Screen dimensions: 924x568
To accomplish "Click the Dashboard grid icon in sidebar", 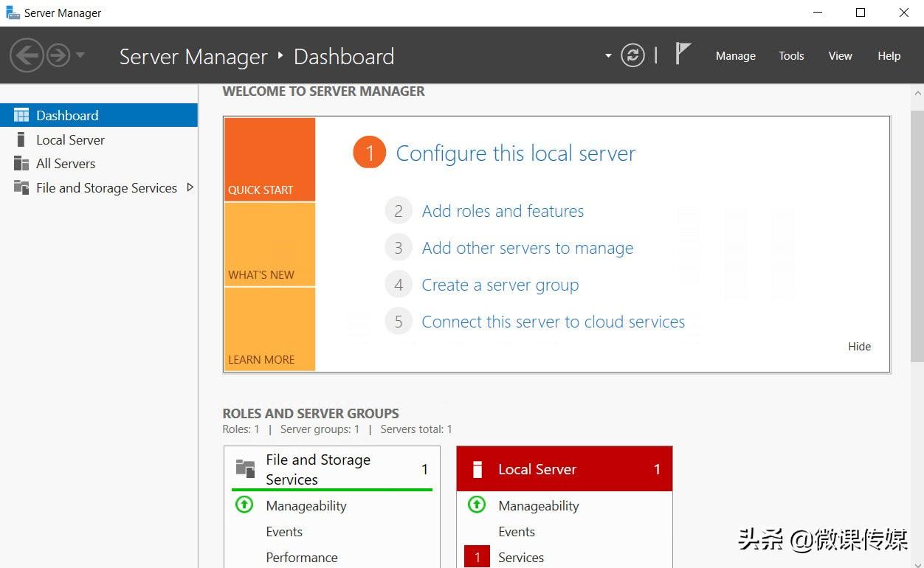I will click(21, 115).
